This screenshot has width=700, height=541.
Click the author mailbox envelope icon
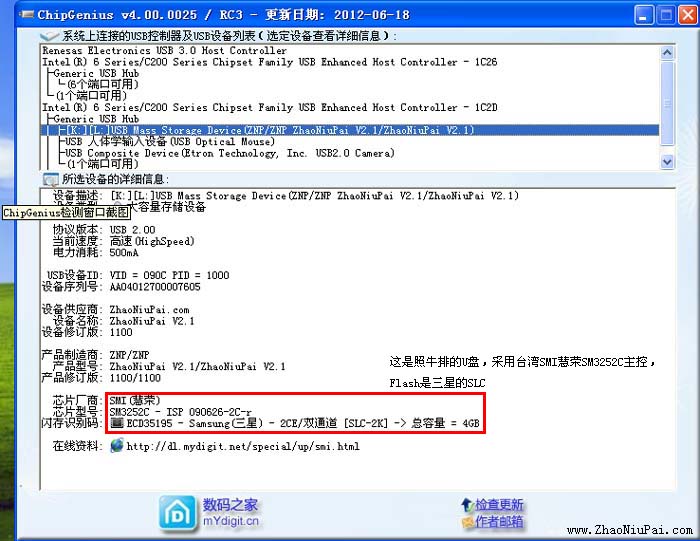tap(468, 521)
